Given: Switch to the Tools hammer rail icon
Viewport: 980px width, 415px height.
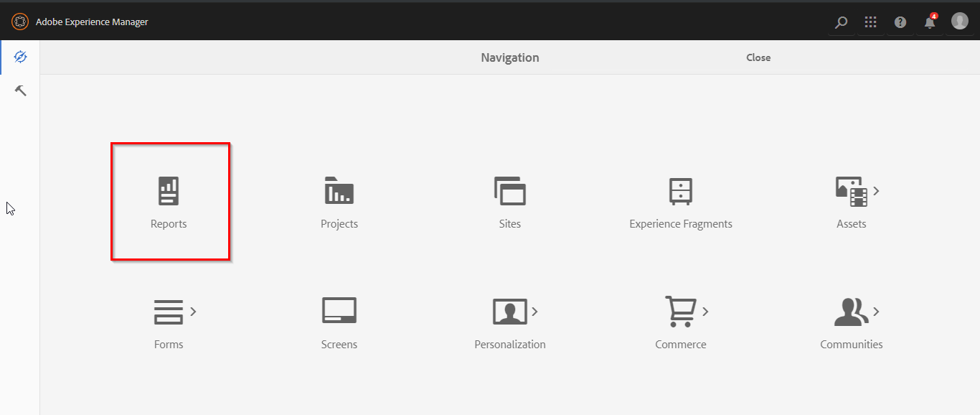Looking at the screenshot, I should (20, 90).
